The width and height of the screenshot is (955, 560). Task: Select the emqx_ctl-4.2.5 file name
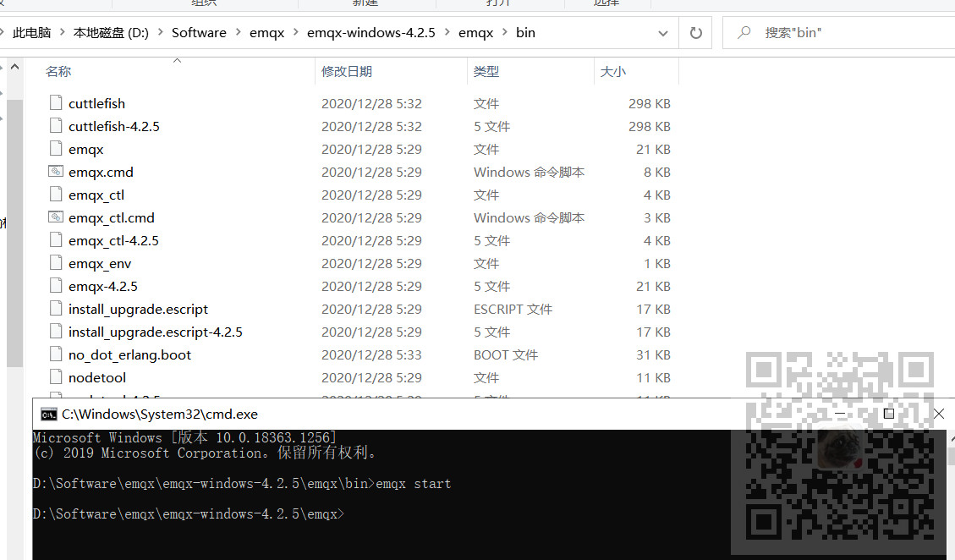(113, 241)
